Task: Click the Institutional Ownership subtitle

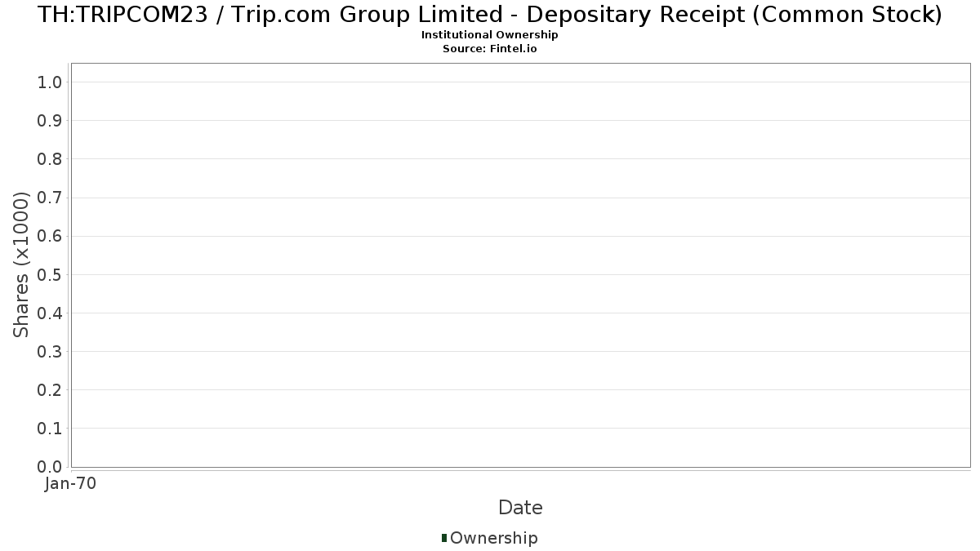Action: coord(490,35)
